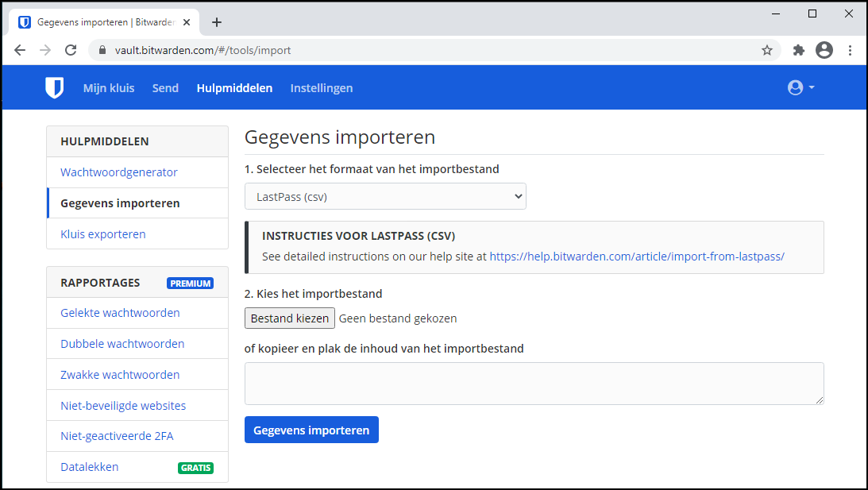Click 'Geen bestand gekozen' text

tap(398, 318)
